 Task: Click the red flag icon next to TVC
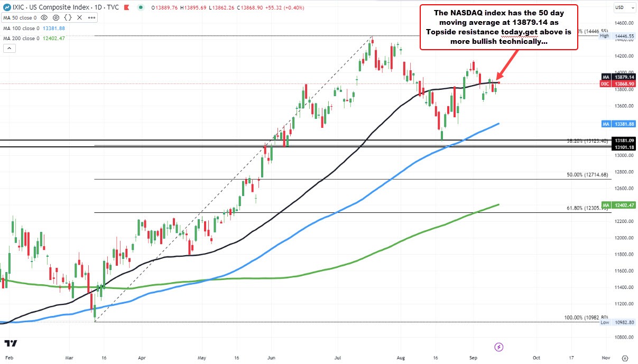[126, 7]
